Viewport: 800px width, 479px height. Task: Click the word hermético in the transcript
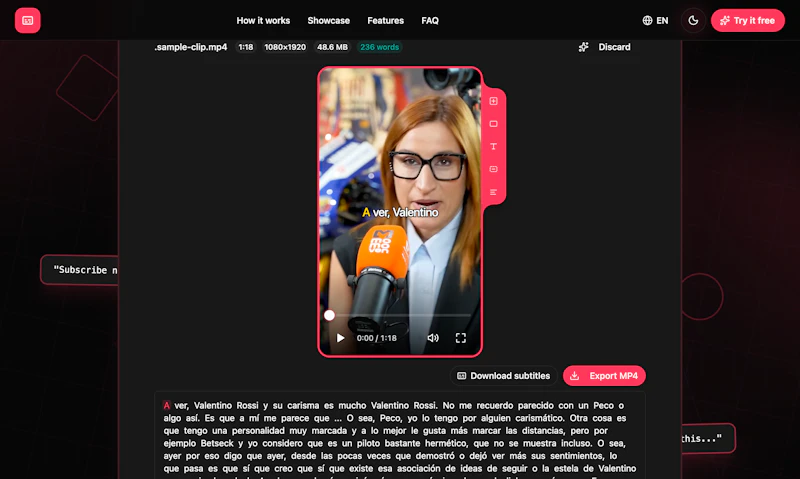[x=448, y=443]
